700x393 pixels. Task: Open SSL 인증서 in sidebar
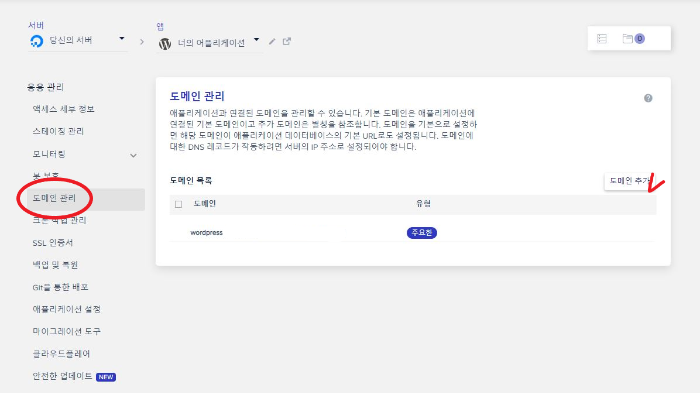[x=53, y=243]
